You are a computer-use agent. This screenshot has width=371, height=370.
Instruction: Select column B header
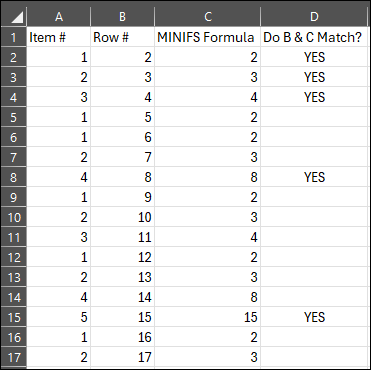[x=122, y=17]
